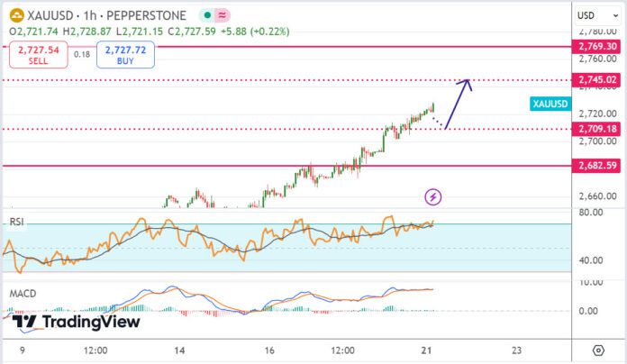Click the purple lightning bolt event icon
The height and width of the screenshot is (364, 627).
tap(434, 196)
